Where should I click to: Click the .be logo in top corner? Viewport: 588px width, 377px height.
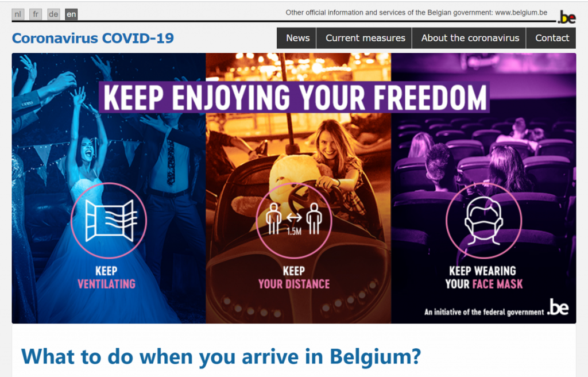[567, 17]
